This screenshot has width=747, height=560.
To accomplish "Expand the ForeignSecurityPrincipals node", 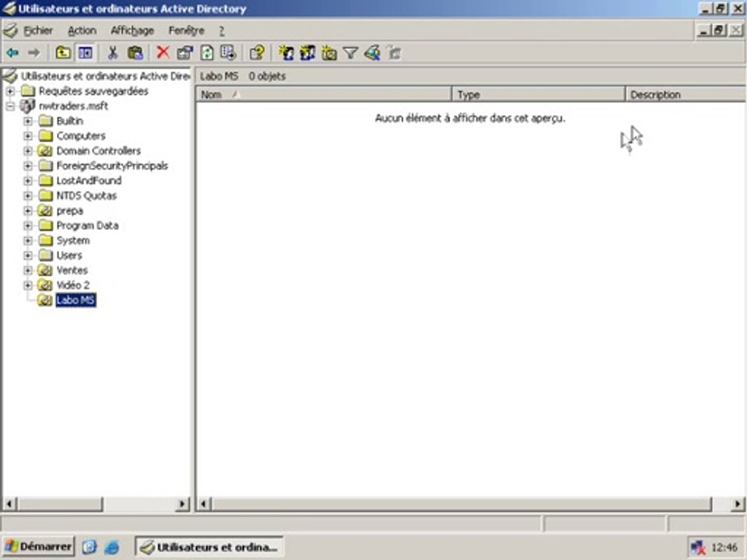I will pos(28,166).
